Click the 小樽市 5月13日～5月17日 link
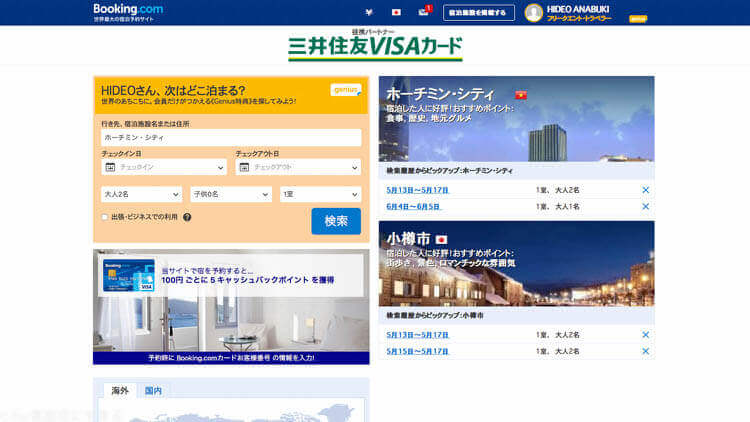Screen dimensions: 750x422 [x=418, y=335]
